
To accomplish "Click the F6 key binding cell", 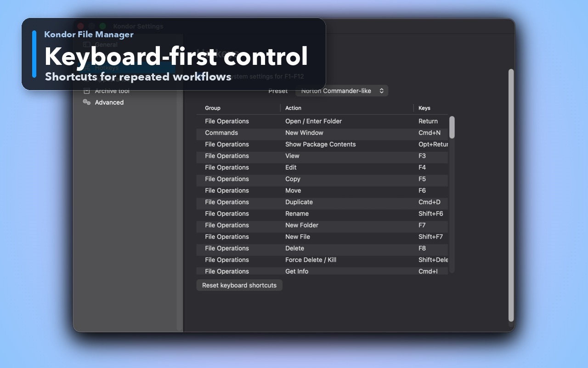I will point(422,190).
